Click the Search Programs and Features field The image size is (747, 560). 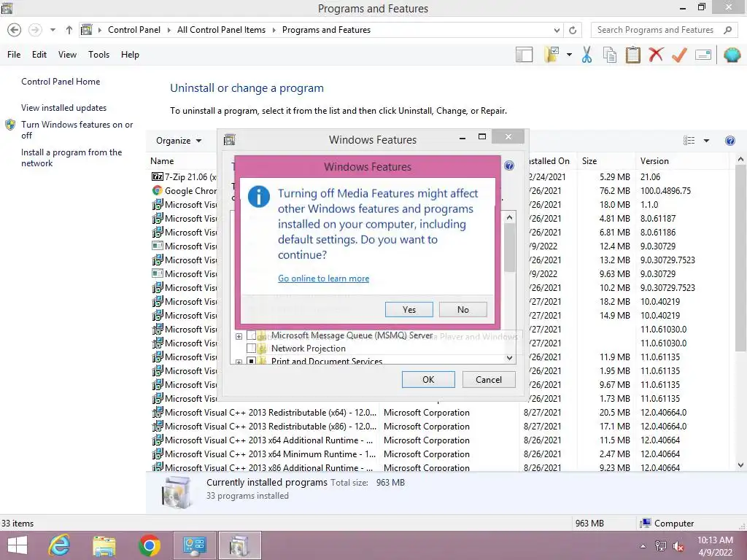(665, 30)
